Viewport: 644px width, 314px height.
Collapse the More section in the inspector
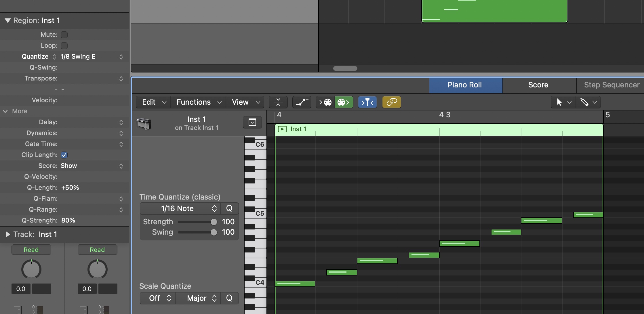5,111
